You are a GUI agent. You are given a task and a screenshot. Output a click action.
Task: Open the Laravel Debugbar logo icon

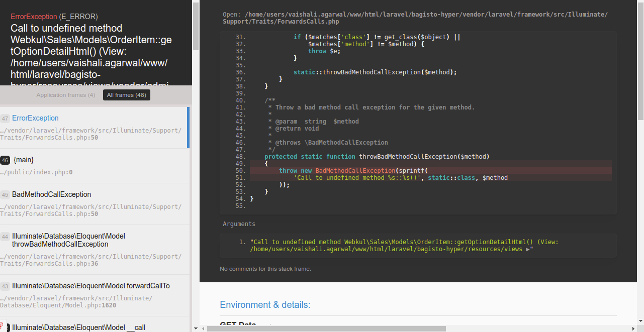(2, 326)
